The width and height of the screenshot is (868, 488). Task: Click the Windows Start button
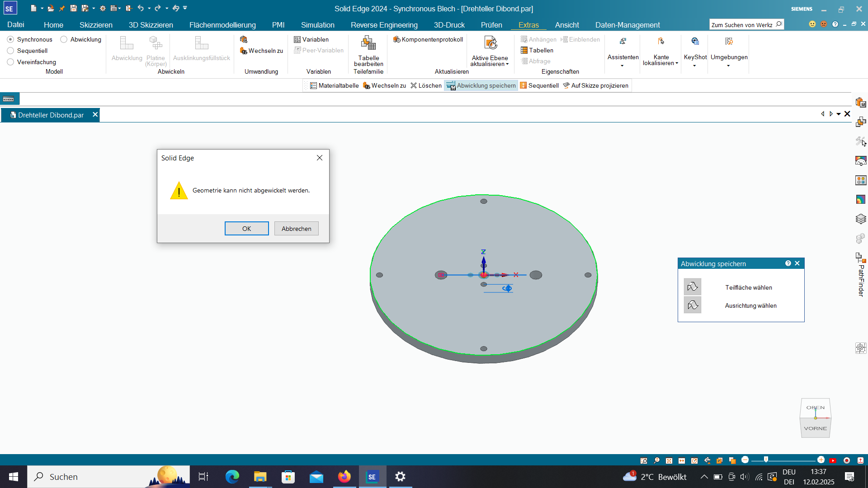[x=14, y=477]
